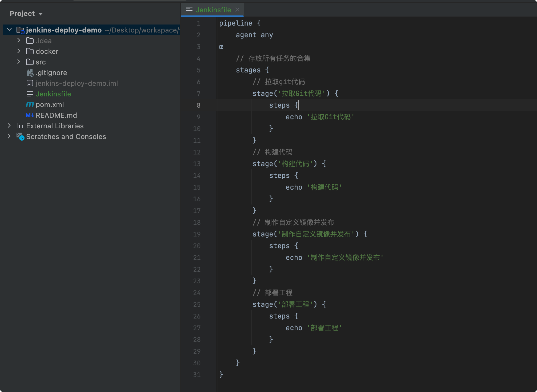Close the Jenkinsfile editor tab
Screen dimensions: 537x392
[x=237, y=10]
